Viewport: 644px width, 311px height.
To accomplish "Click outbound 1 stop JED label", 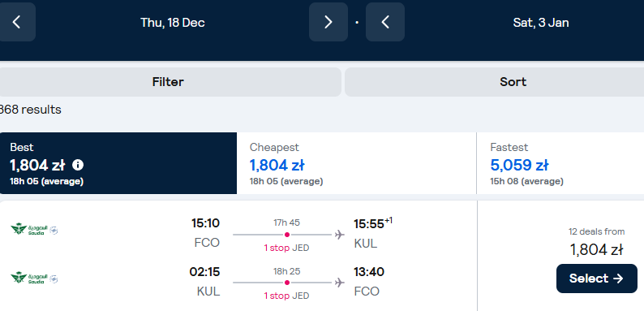I will [x=286, y=248].
